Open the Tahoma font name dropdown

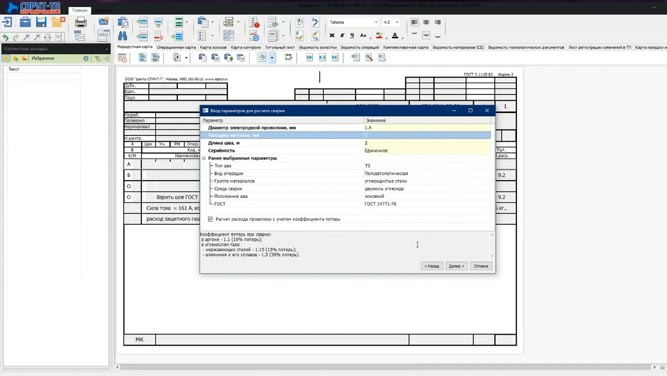click(376, 22)
